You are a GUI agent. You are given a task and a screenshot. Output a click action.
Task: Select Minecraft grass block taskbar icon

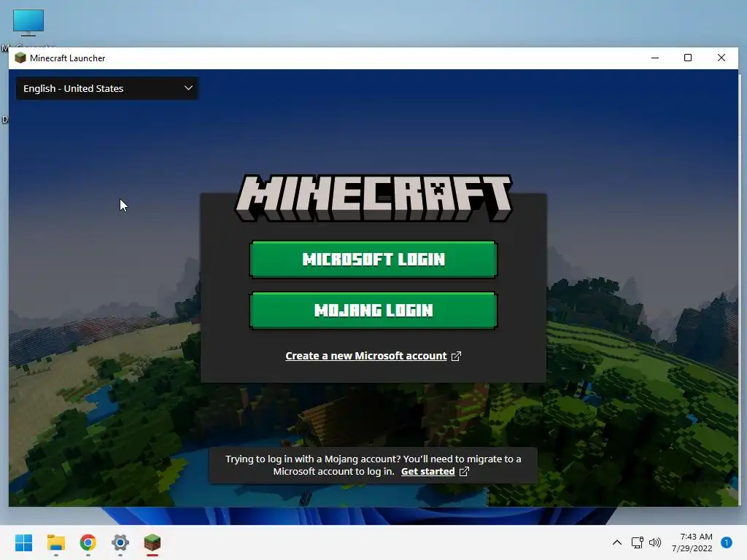click(152, 542)
